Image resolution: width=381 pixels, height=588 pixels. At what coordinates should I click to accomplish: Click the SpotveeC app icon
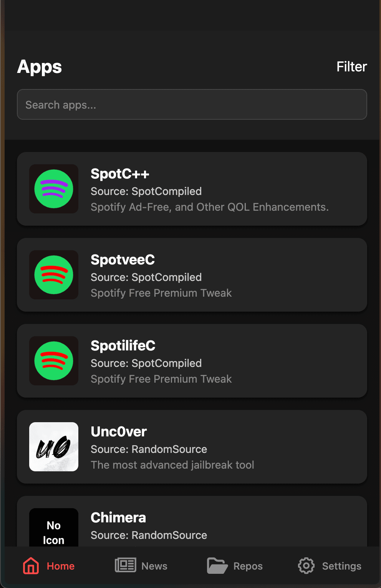point(54,275)
